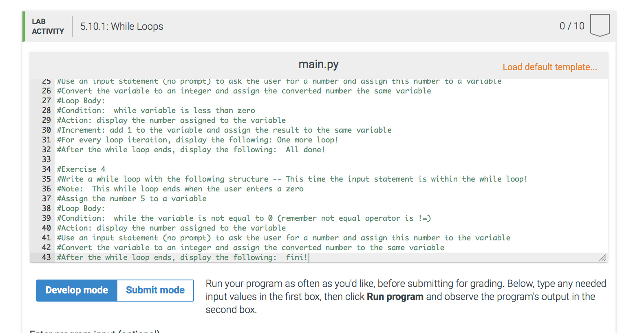
Task: Click line number 25 in the gutter
Action: click(x=46, y=81)
